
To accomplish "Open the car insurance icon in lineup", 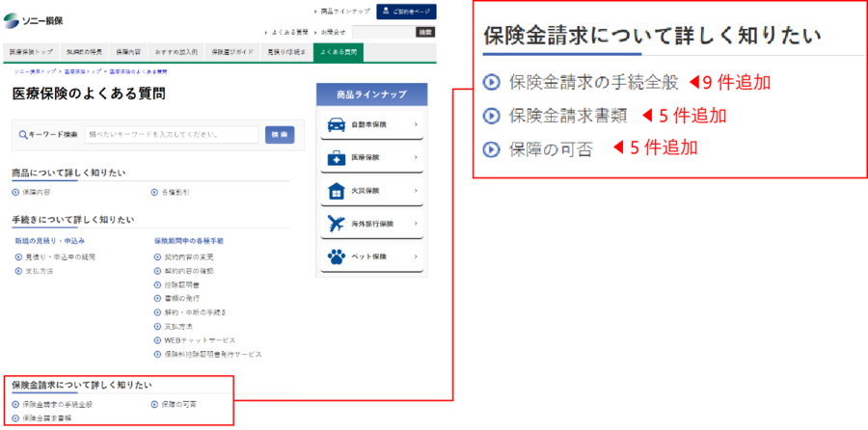I will click(336, 125).
